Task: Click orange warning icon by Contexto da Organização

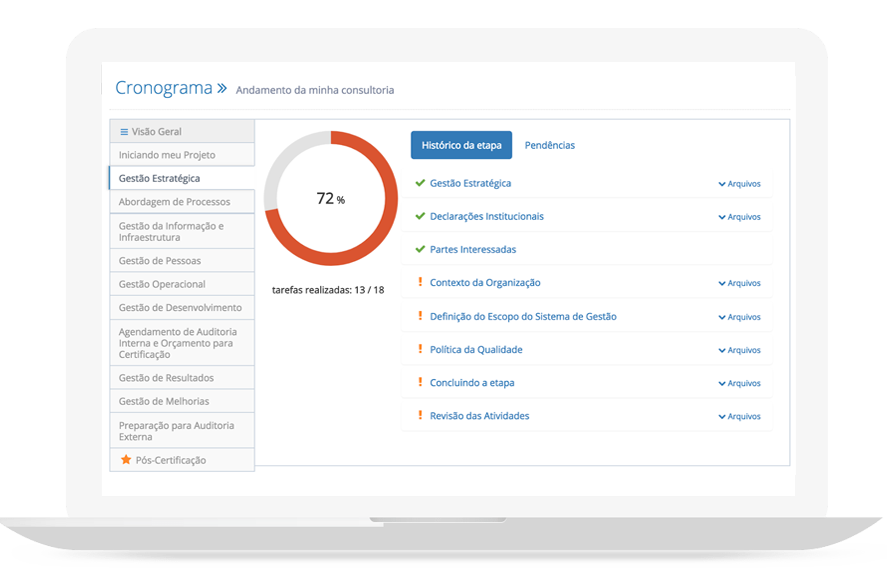Action: point(420,283)
